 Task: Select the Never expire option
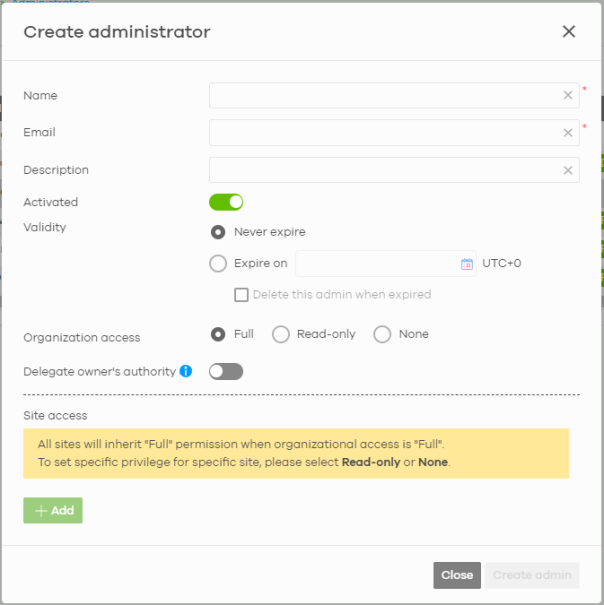[x=218, y=232]
